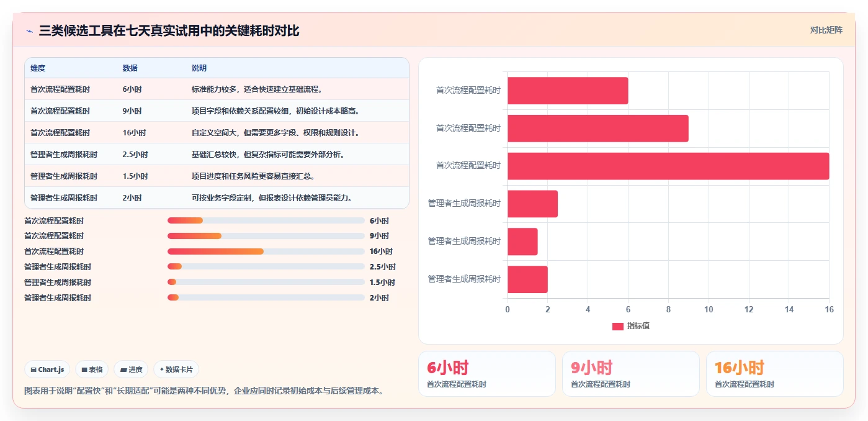Image resolution: width=868 pixels, height=421 pixels.
Task: Select the 说明 column header
Action: coord(199,68)
